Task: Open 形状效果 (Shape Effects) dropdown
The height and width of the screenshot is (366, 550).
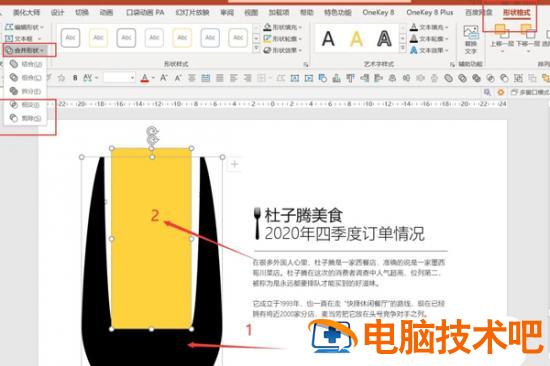Action: (x=283, y=50)
